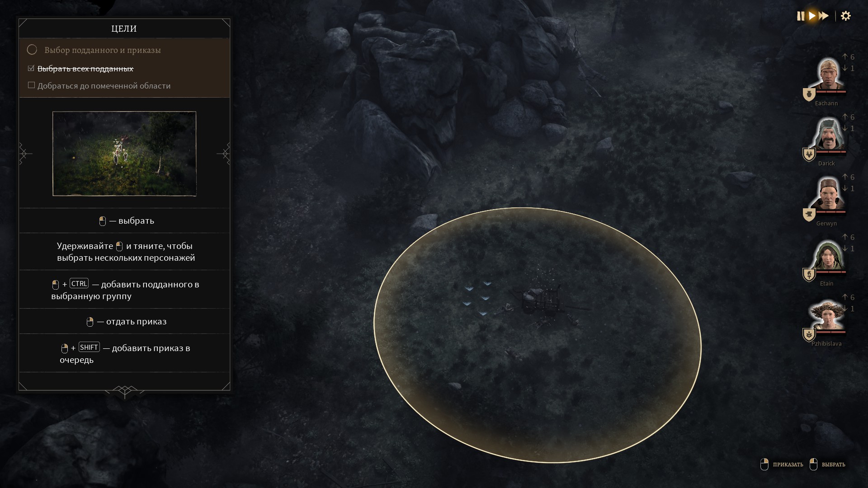
Task: Pause the game with the pause icon
Action: pos(801,16)
